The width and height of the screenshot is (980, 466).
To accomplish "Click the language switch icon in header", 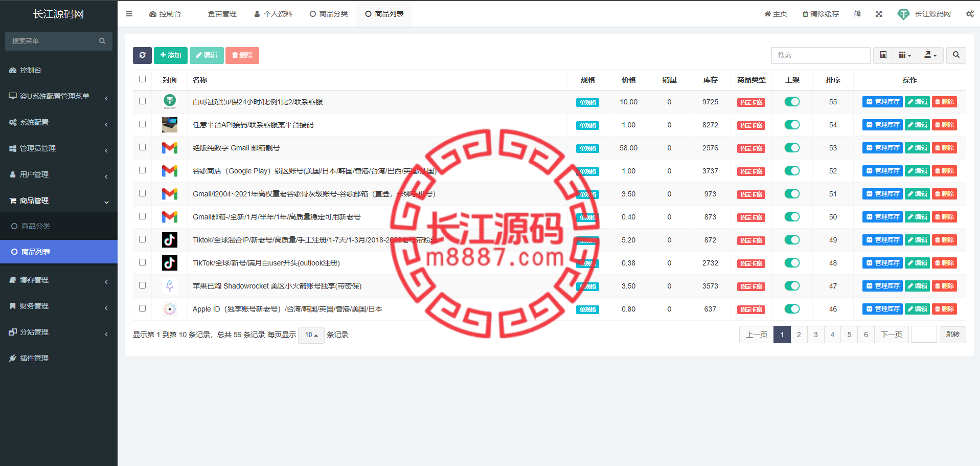I will point(857,14).
